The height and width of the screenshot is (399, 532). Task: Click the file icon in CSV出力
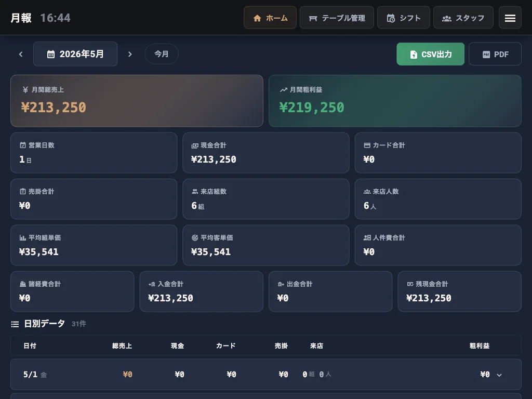(414, 54)
